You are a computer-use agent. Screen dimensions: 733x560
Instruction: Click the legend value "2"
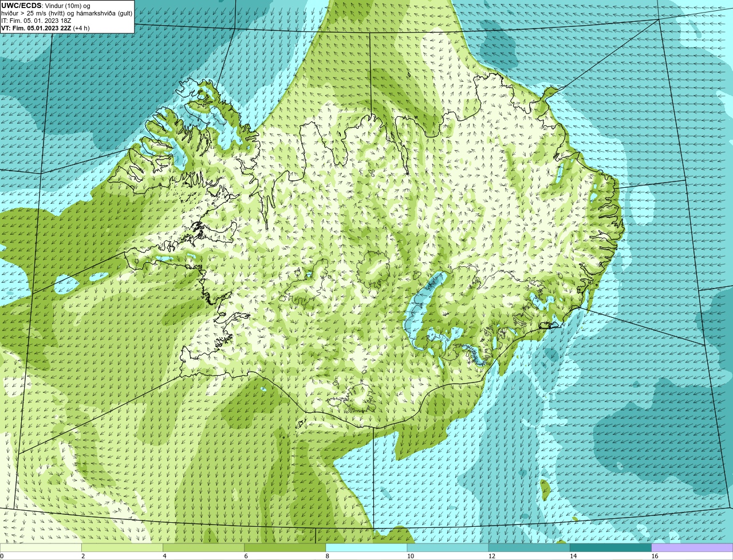click(83, 556)
